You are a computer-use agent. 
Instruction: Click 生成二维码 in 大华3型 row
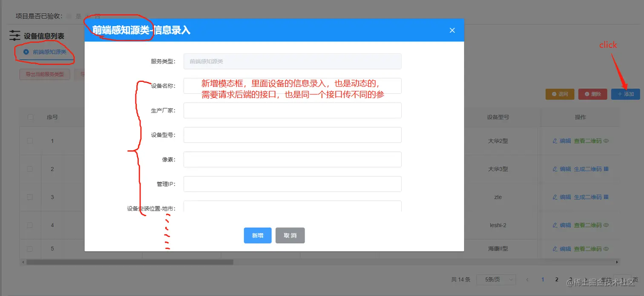pyautogui.click(x=588, y=169)
